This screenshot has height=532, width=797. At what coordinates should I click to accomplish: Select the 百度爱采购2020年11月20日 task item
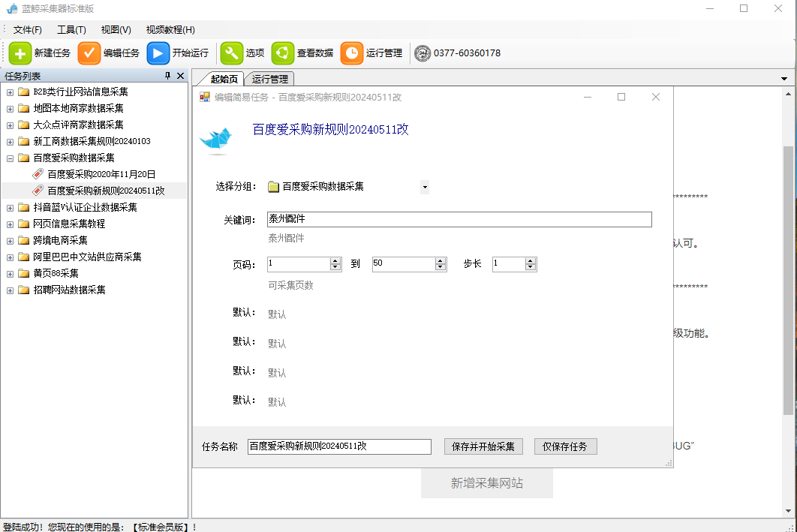click(101, 174)
